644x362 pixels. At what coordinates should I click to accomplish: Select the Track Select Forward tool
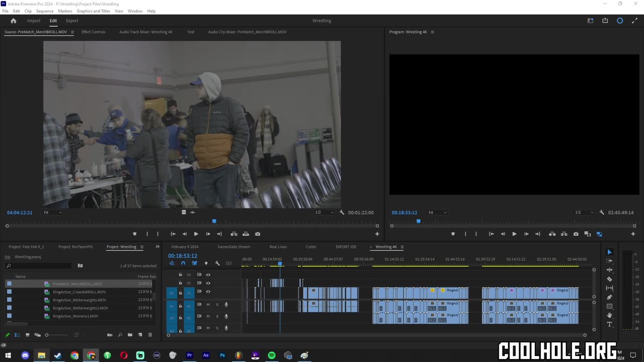point(609,261)
